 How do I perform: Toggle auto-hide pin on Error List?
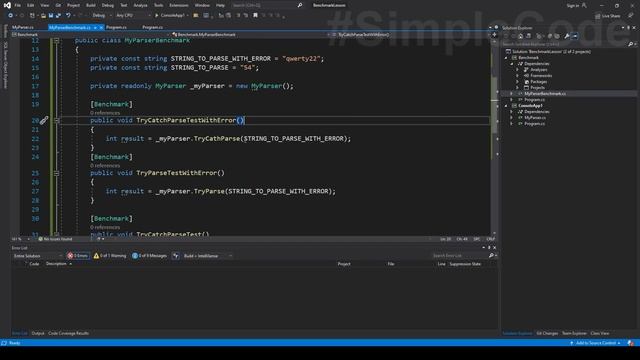[489, 248]
